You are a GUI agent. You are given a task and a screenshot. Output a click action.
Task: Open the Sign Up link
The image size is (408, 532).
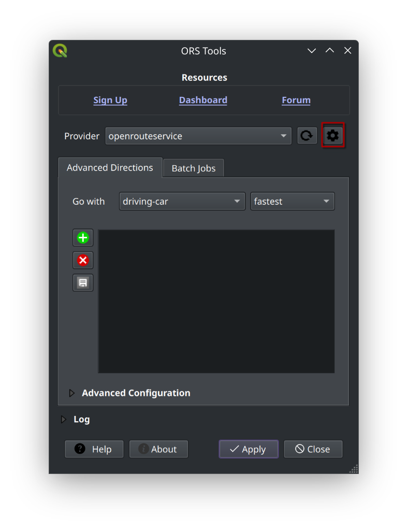[110, 100]
